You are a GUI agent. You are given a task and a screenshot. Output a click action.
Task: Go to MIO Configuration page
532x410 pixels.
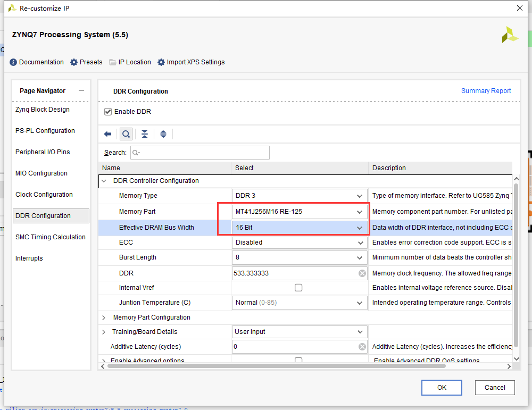pos(41,173)
